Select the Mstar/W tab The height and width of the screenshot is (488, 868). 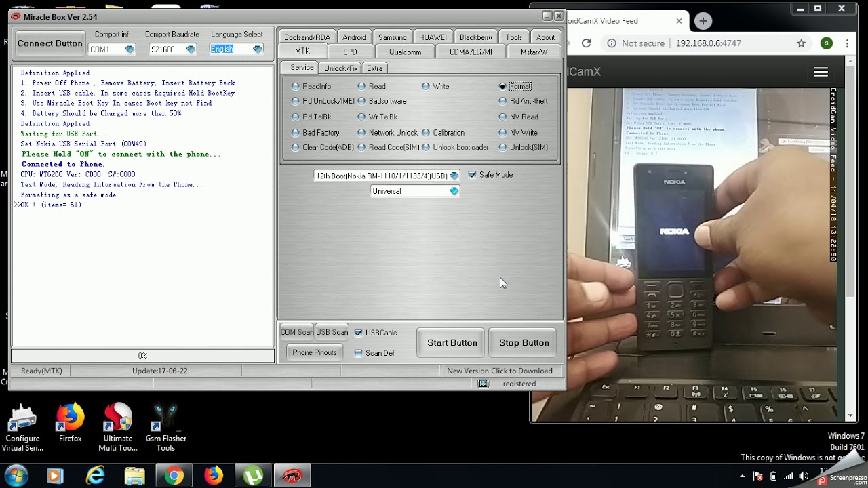pos(534,52)
